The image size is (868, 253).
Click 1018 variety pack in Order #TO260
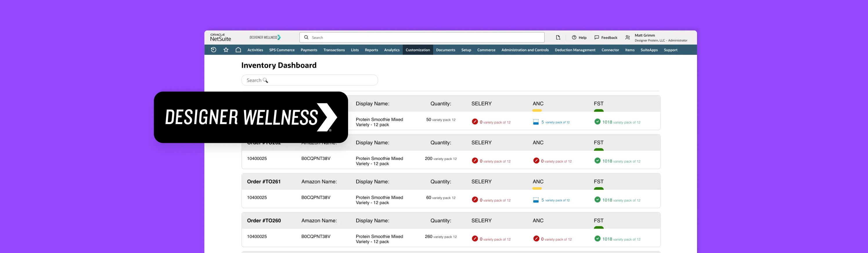pos(621,239)
